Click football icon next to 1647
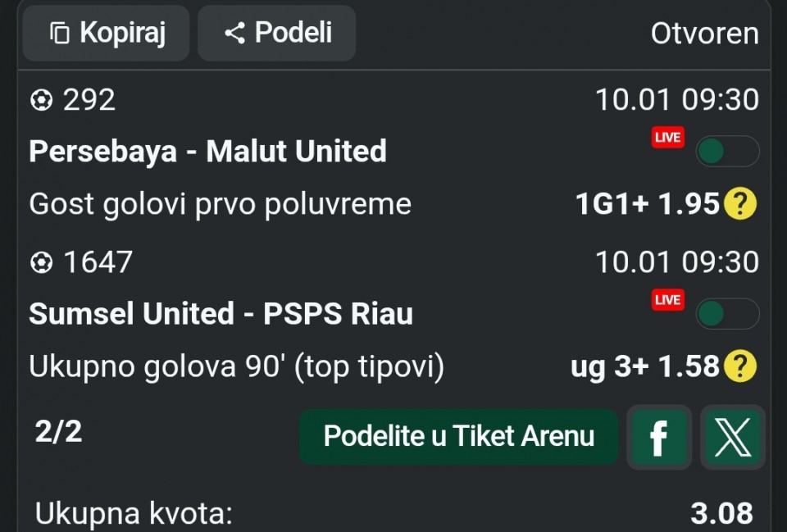This screenshot has width=787, height=532. 41,263
